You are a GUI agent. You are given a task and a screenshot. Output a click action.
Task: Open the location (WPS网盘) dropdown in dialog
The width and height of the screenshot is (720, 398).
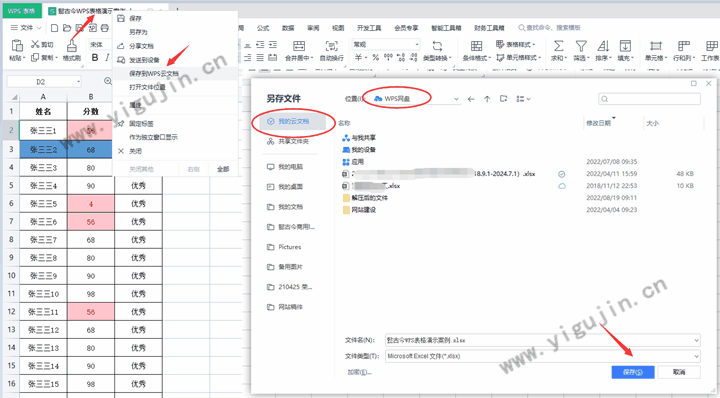coord(456,99)
